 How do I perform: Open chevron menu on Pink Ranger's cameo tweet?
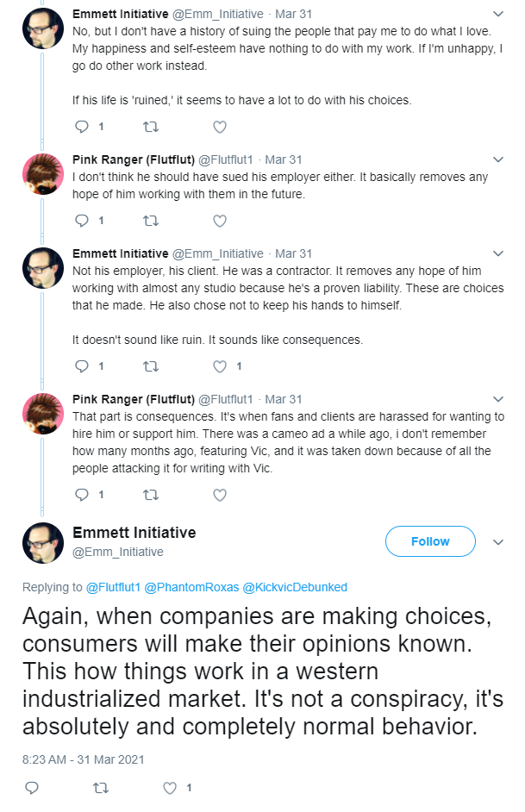[498, 399]
